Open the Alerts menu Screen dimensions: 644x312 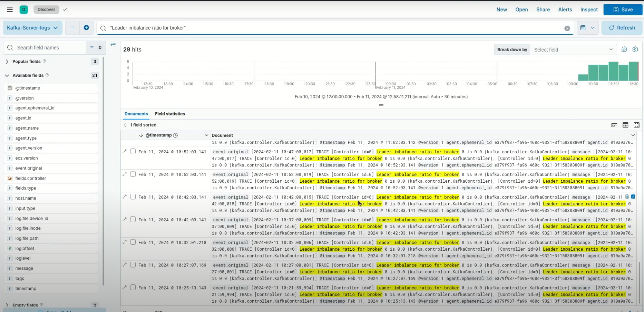tap(565, 9)
